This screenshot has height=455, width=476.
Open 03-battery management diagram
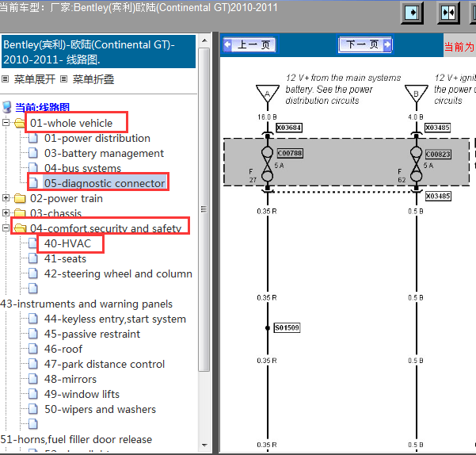coord(104,153)
